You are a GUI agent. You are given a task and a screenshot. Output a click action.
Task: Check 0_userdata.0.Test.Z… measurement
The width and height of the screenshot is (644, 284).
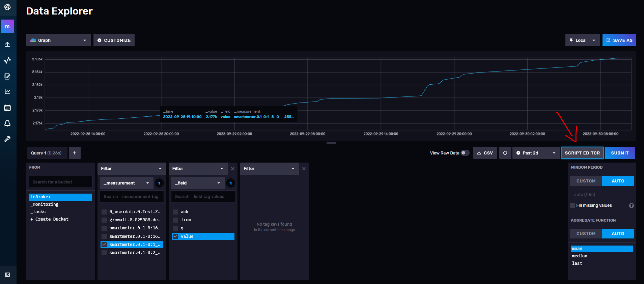[104, 212]
